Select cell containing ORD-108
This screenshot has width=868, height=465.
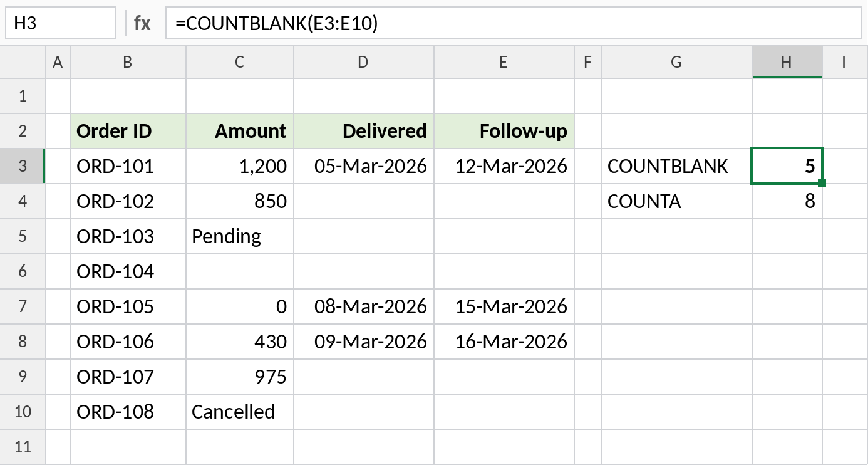[128, 412]
